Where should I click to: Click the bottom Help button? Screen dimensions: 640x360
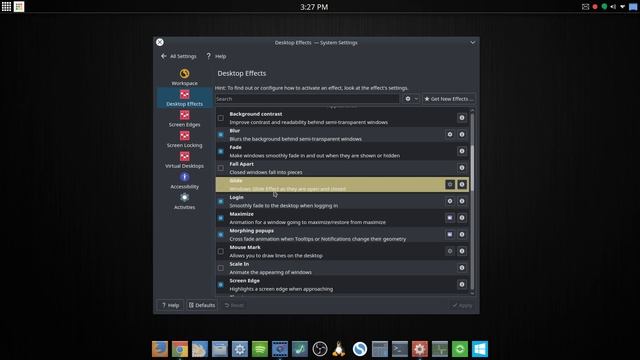point(171,305)
